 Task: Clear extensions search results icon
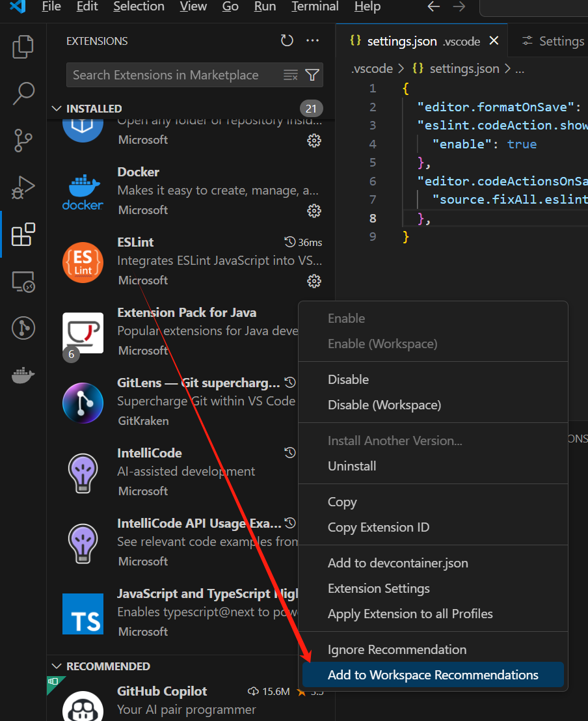291,75
